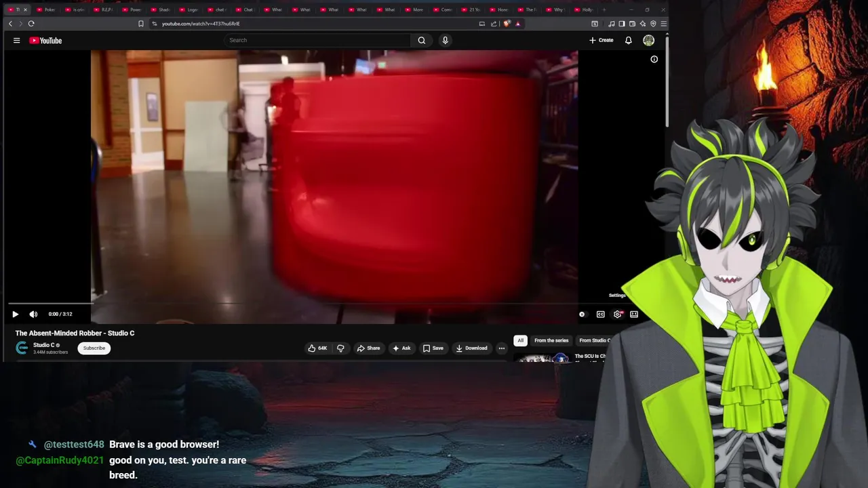Open Brave Leo AI sparkle icon
Viewport: 868px width, 488px height.
(642, 24)
